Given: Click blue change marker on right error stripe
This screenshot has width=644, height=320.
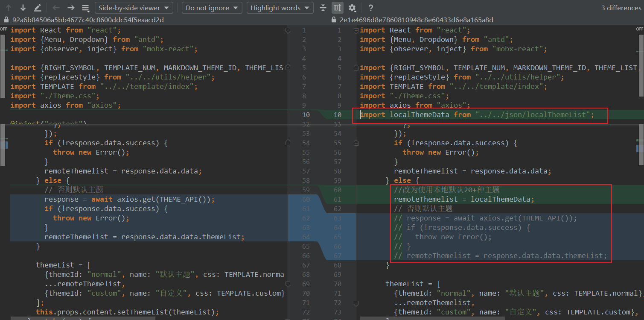Looking at the screenshot, I should [637, 148].
